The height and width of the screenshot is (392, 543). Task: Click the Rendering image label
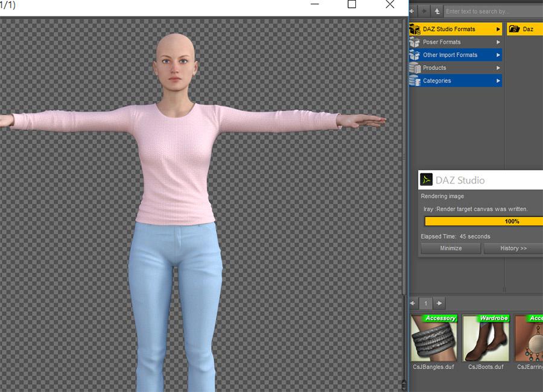pyautogui.click(x=442, y=196)
